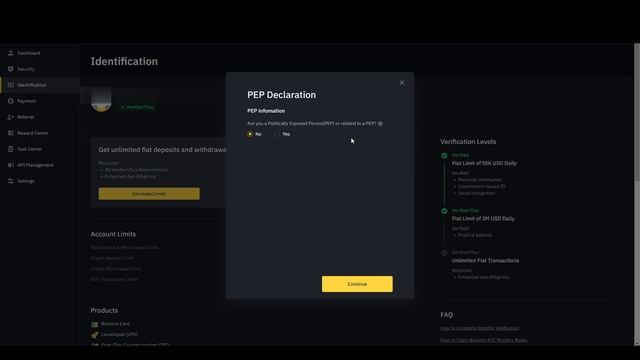Click Fiat Deposit & Withdrawal Limits row

point(124,247)
